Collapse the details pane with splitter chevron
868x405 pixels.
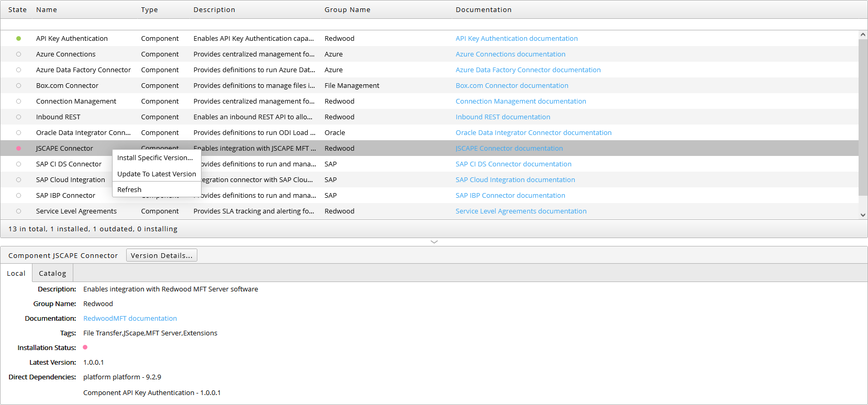coord(434,242)
